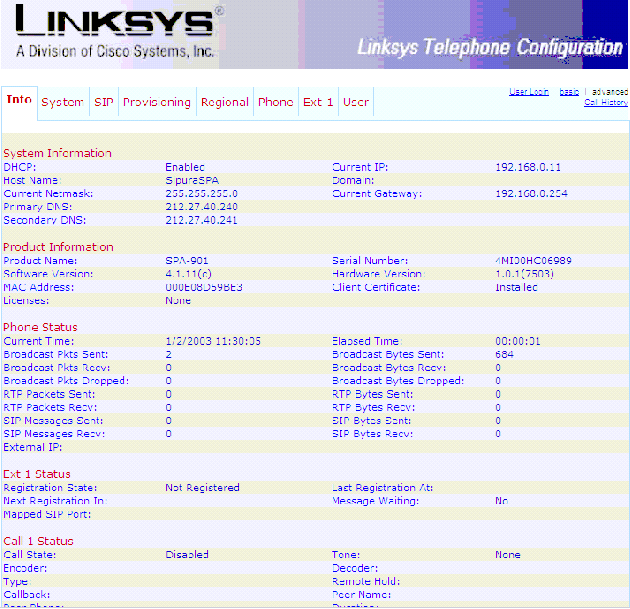Click the Primary DNS value
Screen dimensions: 630x609
point(201,206)
